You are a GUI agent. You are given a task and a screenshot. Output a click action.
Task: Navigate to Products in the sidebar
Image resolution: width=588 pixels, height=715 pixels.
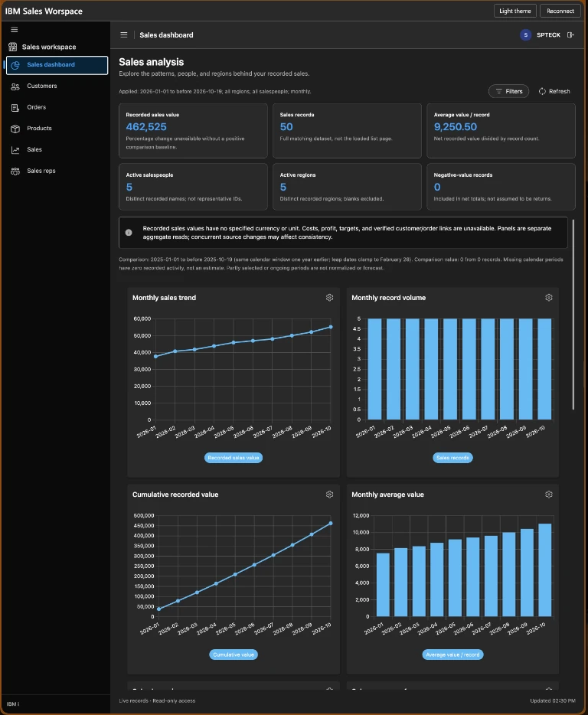pyautogui.click(x=57, y=129)
